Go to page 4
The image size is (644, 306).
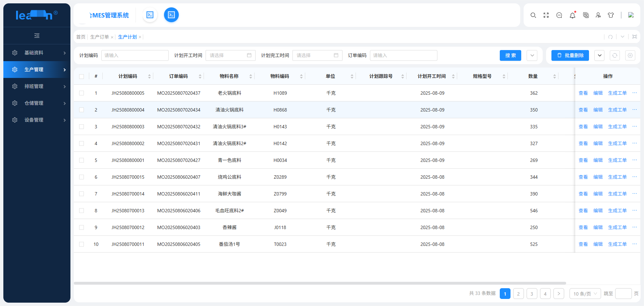coord(545,294)
